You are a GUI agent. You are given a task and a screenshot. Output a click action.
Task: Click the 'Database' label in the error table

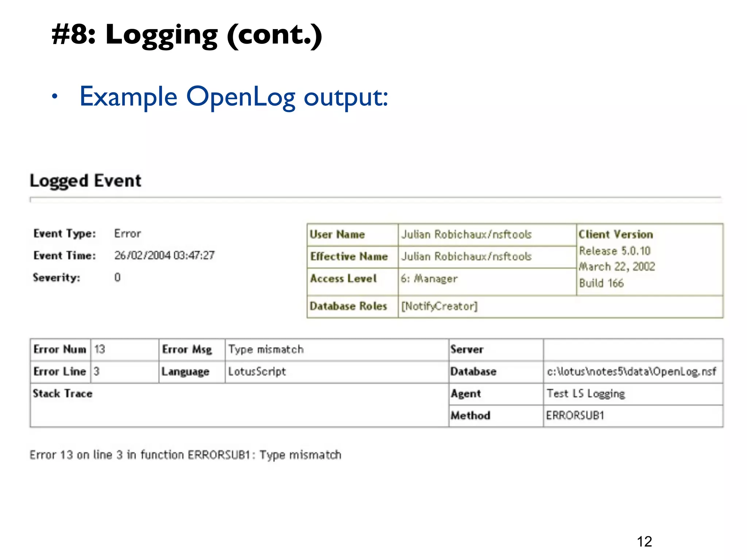(473, 372)
